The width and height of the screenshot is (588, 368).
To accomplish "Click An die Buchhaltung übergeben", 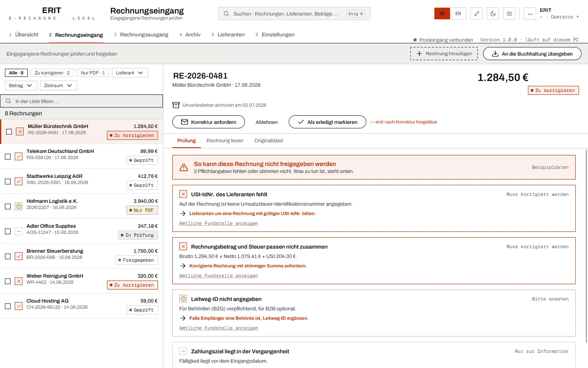I will 532,54.
